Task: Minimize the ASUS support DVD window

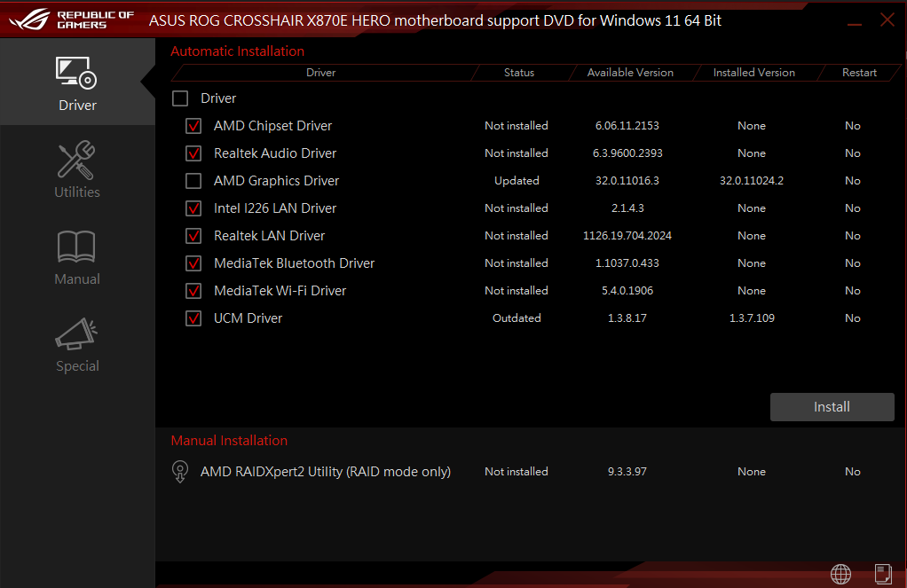Action: [855, 22]
